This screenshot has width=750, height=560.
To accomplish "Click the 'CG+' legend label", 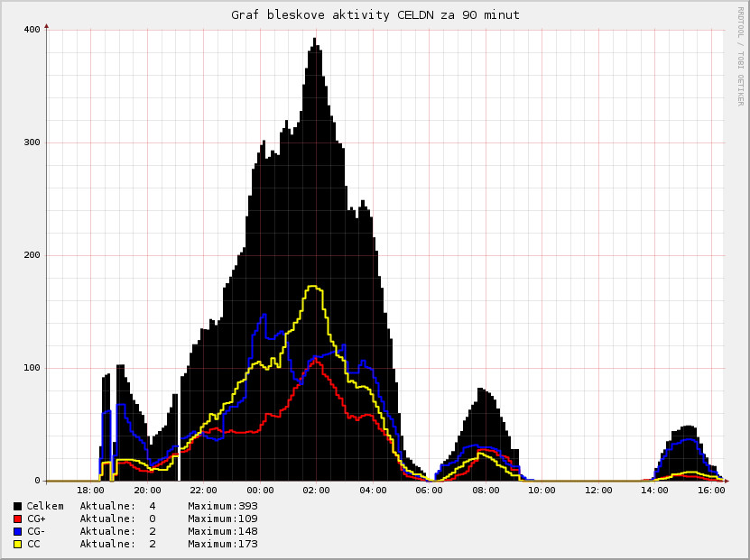I will (x=36, y=519).
